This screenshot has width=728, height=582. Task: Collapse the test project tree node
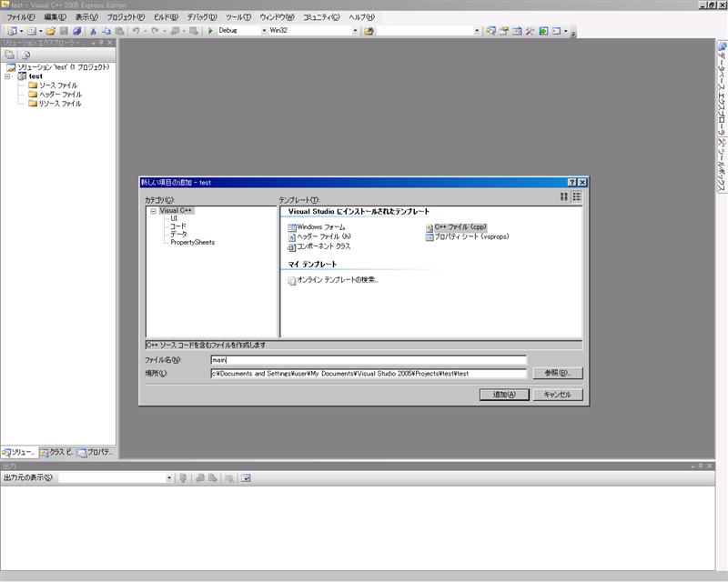(7, 76)
